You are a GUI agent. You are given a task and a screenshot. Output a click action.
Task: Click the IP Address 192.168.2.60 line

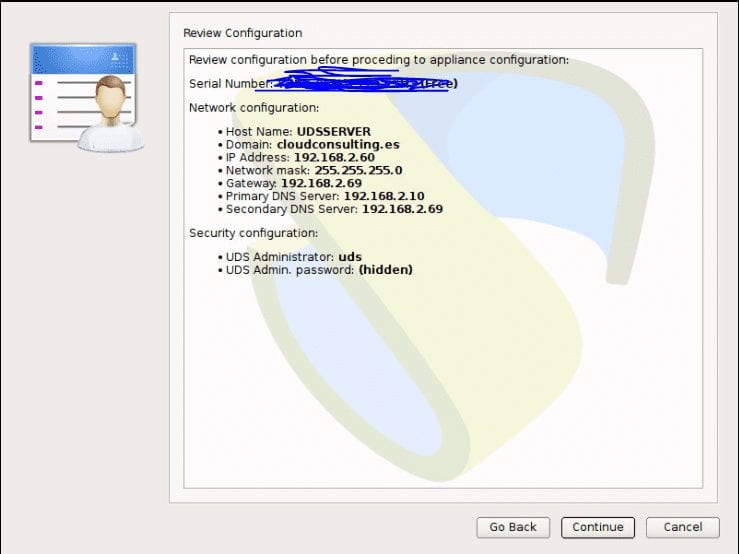(x=301, y=158)
